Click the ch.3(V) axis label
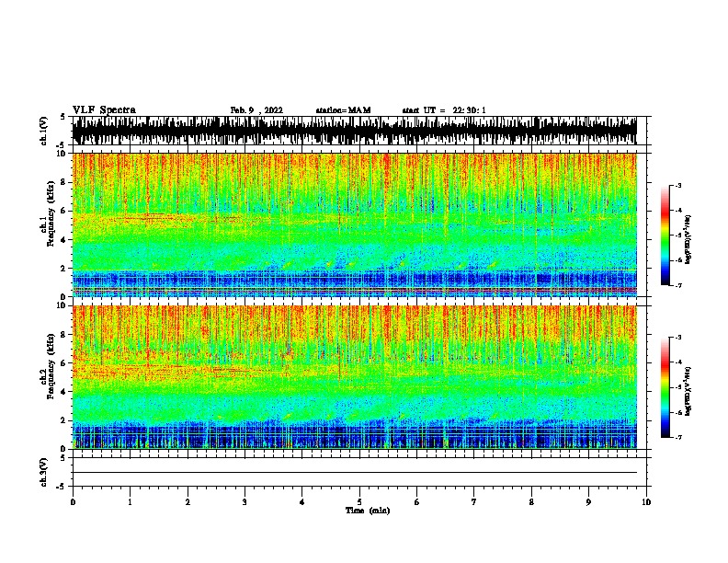The image size is (728, 563). (x=44, y=472)
